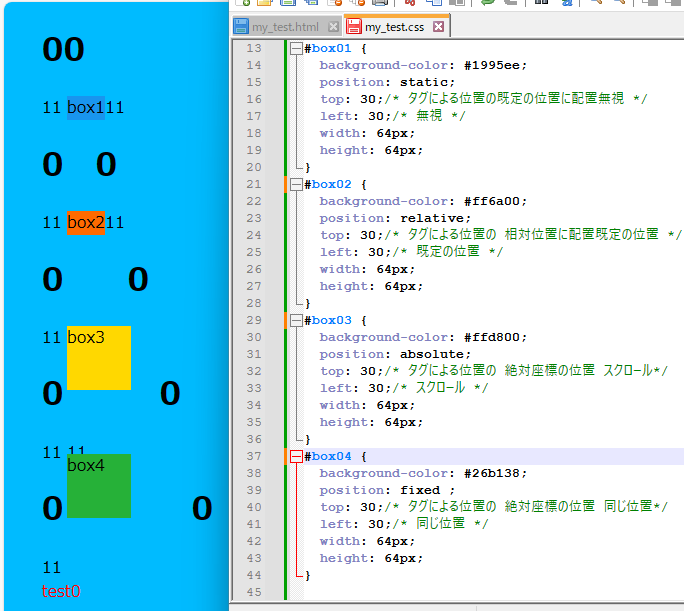Switch to the my_test.html tab

point(286,27)
